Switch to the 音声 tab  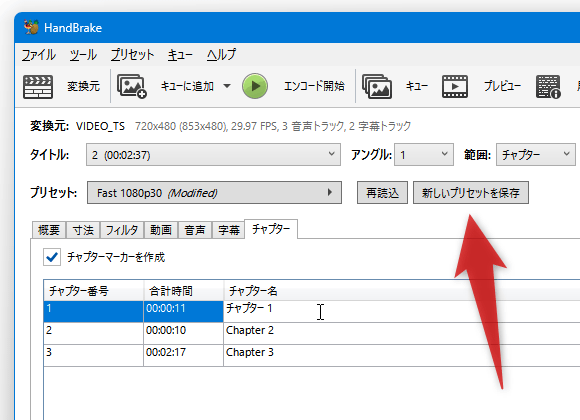click(195, 230)
